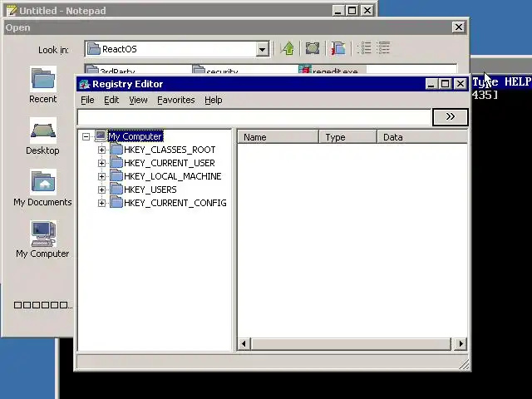The height and width of the screenshot is (399, 532).
Task: Close the Open dialog
Action: [459, 27]
